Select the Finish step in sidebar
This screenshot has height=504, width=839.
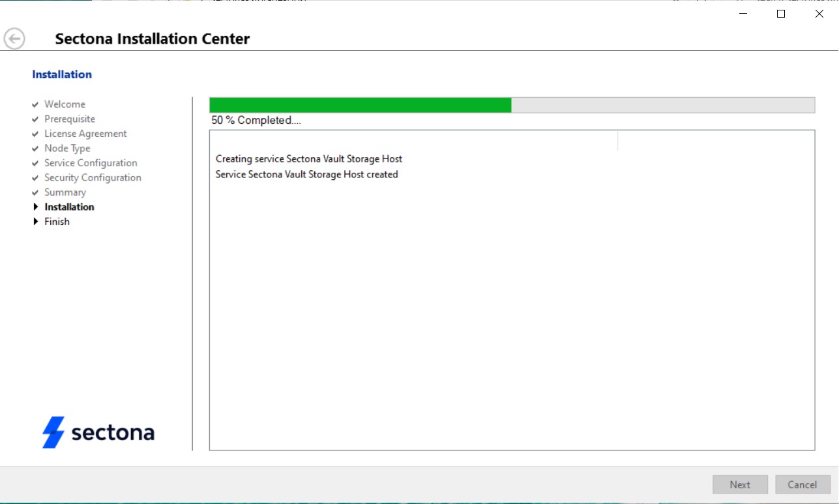point(57,222)
